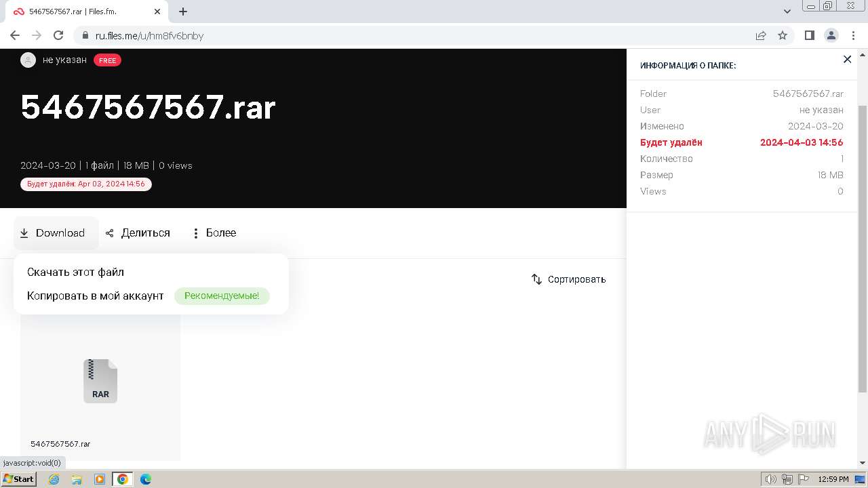Click the Folder value 5467567567.rar in panel
Screen dimensions: 868x488
coord(808,94)
